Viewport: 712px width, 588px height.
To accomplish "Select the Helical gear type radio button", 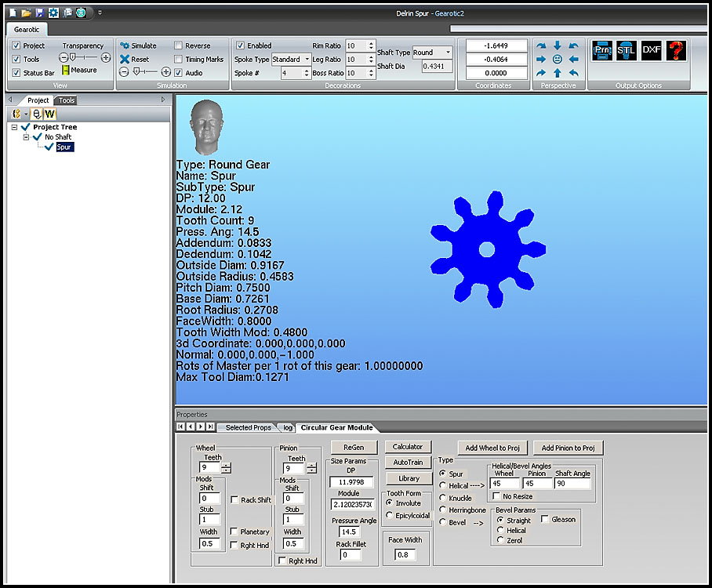I will [x=443, y=486].
